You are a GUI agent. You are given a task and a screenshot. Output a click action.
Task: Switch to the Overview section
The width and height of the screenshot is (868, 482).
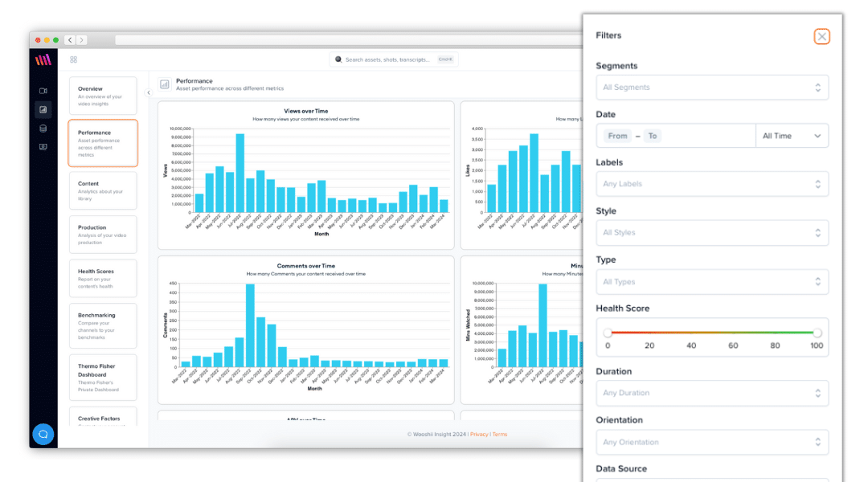tap(103, 96)
